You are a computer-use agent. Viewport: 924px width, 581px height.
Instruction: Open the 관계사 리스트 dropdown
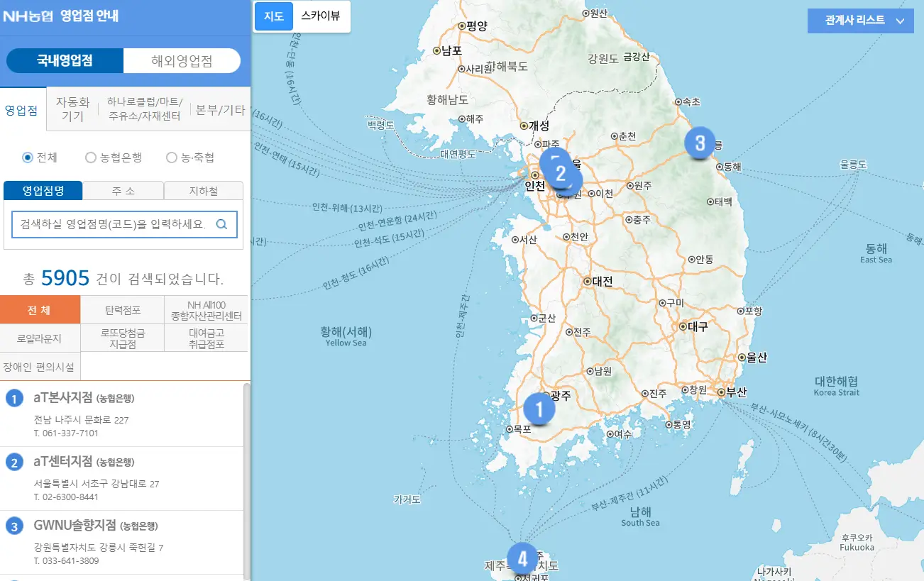860,21
